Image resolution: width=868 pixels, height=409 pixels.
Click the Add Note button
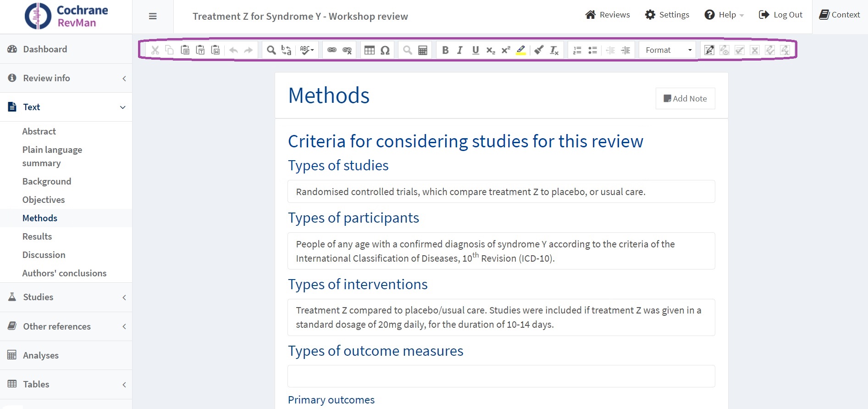[685, 98]
